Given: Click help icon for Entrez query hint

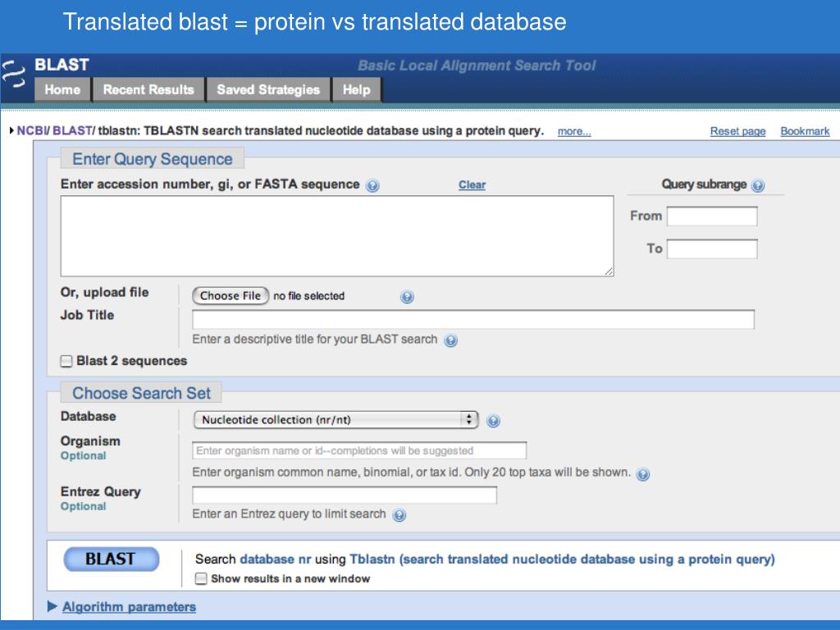Looking at the screenshot, I should click(399, 515).
